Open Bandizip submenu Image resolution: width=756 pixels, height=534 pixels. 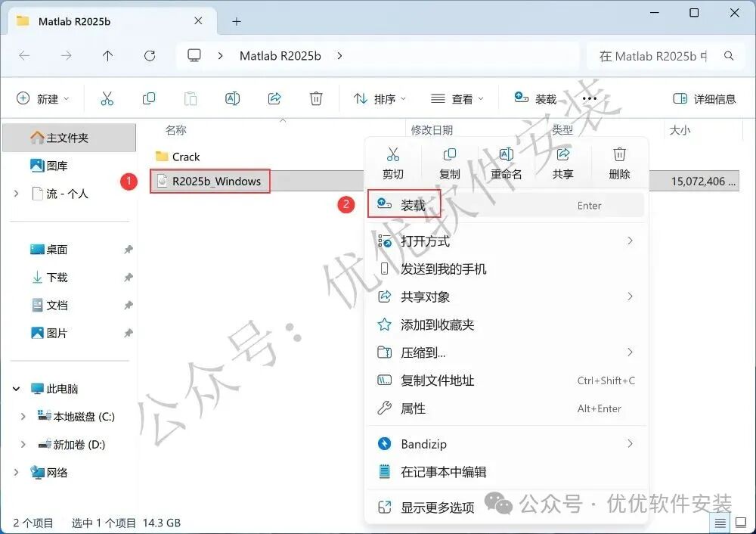tap(506, 443)
